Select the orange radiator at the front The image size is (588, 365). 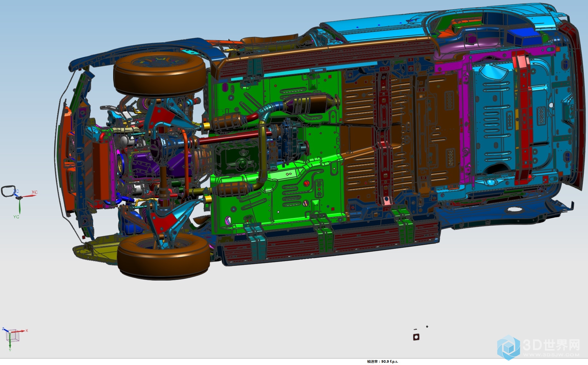click(x=101, y=171)
